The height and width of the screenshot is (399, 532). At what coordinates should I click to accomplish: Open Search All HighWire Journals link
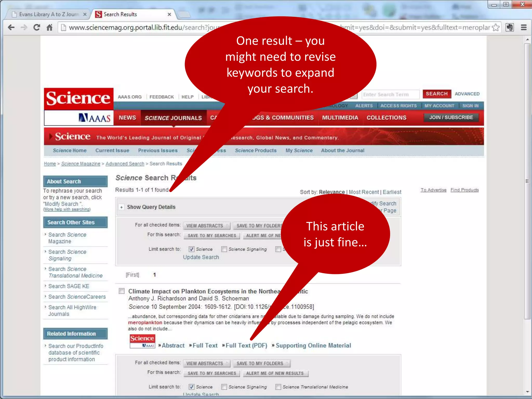72,310
